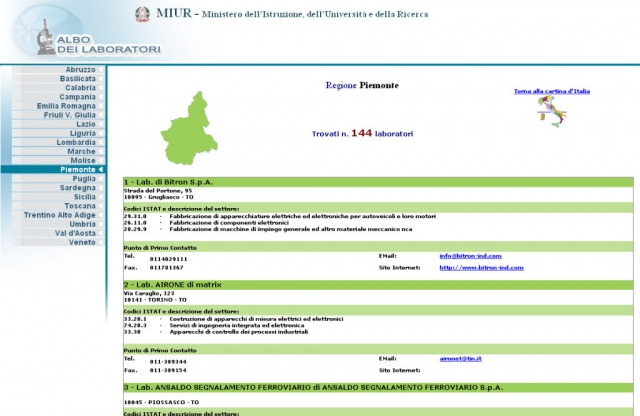Screen dimensions: 640x416
Task: Go to Emilia Romagna laboratories
Action: coord(66,106)
